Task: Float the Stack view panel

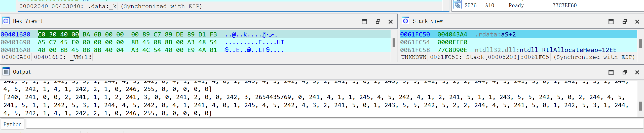Action: [624, 22]
